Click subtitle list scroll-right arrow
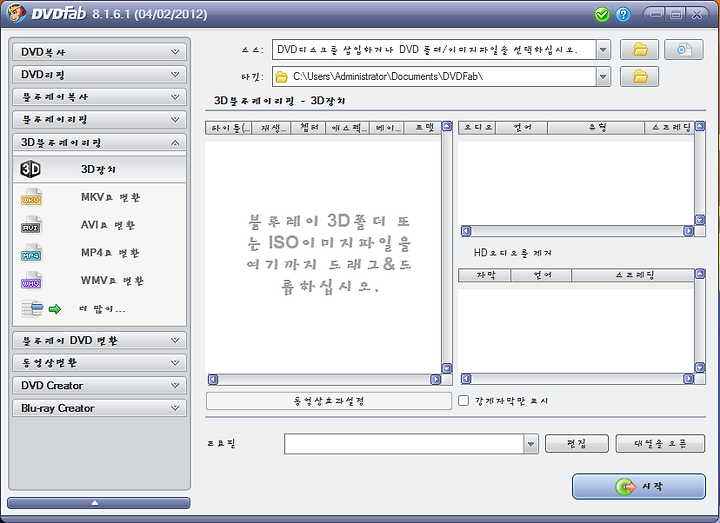Image resolution: width=720 pixels, height=523 pixels. (x=688, y=378)
